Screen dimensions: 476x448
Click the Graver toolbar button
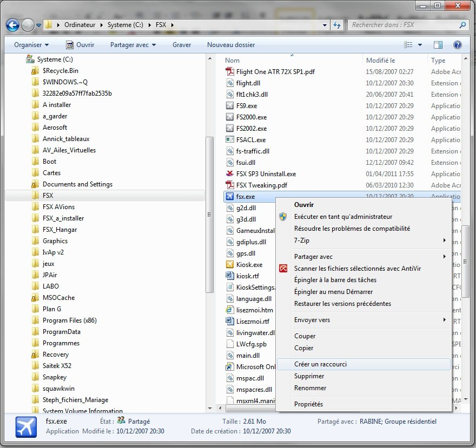click(182, 45)
